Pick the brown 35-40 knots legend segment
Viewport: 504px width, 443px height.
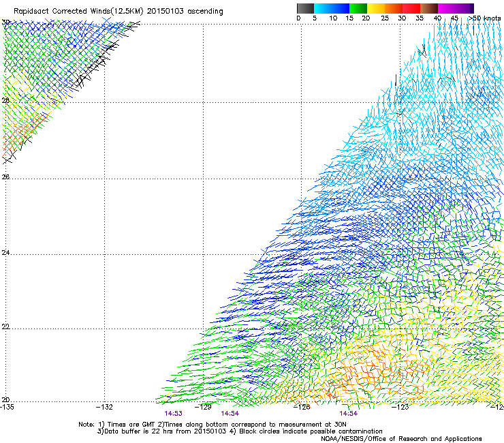click(x=429, y=8)
